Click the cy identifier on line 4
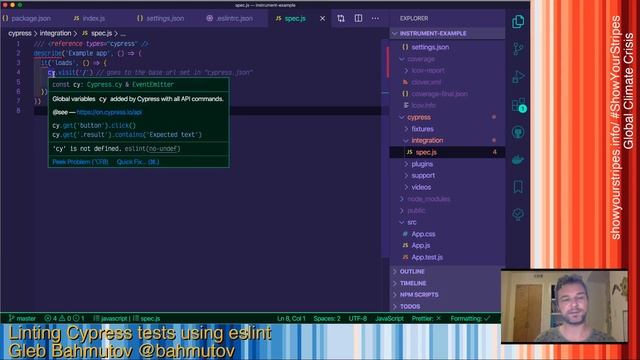The image size is (640, 360). 51,73
